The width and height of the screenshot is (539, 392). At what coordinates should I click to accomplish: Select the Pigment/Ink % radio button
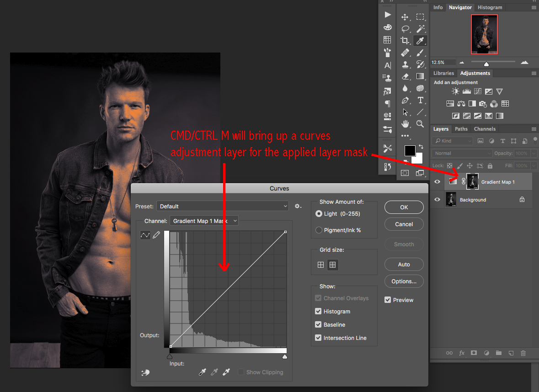(319, 230)
